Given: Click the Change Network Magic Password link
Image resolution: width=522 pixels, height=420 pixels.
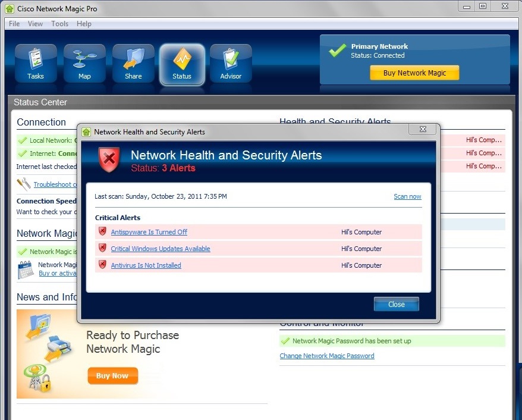Looking at the screenshot, I should pos(327,355).
